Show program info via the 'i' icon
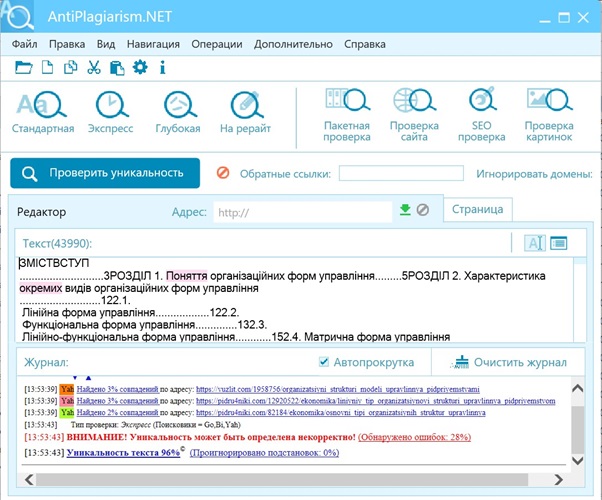Screen dimensions: 602x500 tap(162, 68)
